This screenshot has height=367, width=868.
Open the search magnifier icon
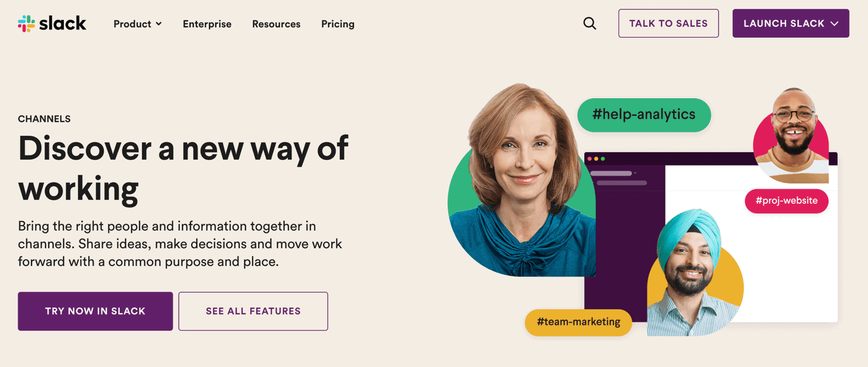[590, 24]
